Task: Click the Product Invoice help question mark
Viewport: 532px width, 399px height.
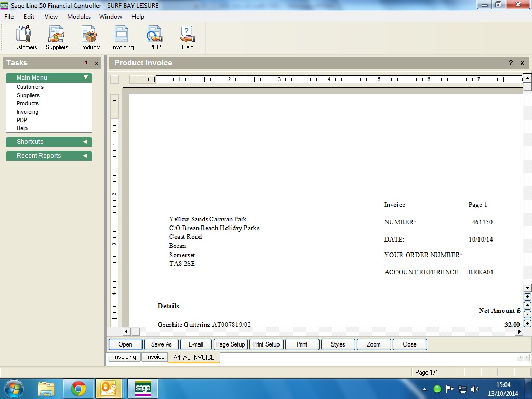Action: click(510, 63)
